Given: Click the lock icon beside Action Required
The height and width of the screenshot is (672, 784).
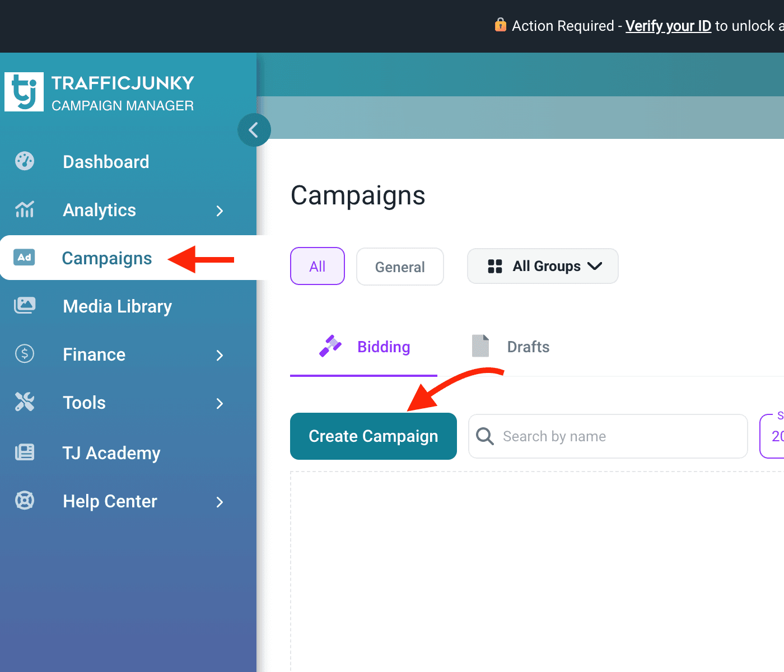Looking at the screenshot, I should [501, 25].
